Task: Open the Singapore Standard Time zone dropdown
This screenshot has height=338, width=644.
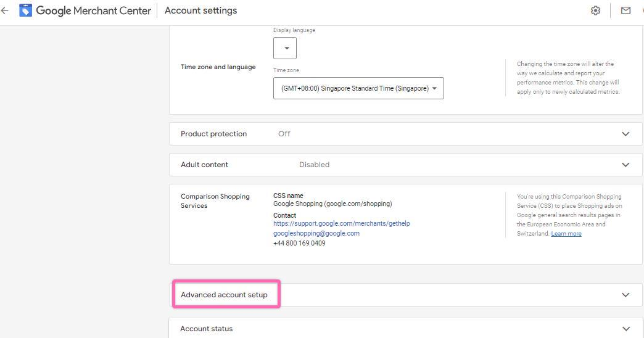Action: coord(358,88)
